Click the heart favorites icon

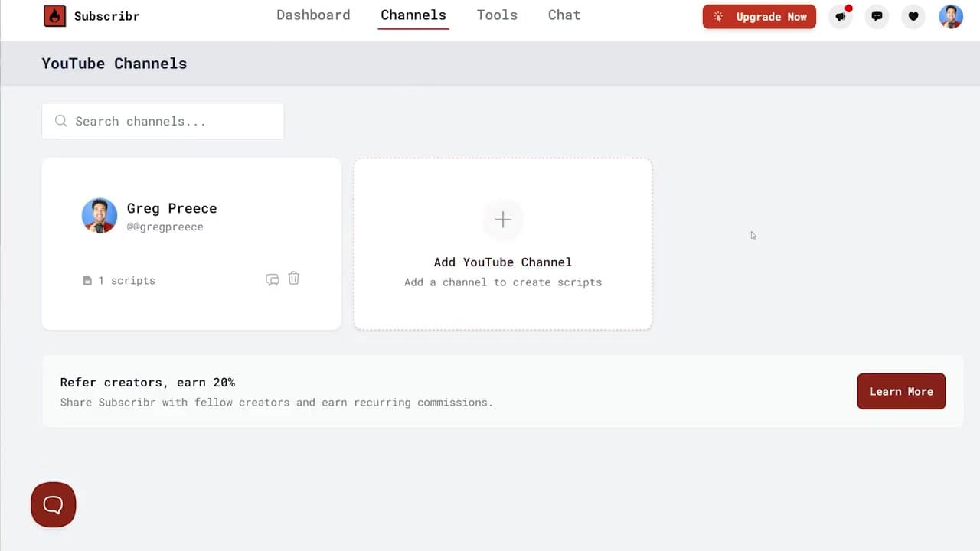pos(913,16)
